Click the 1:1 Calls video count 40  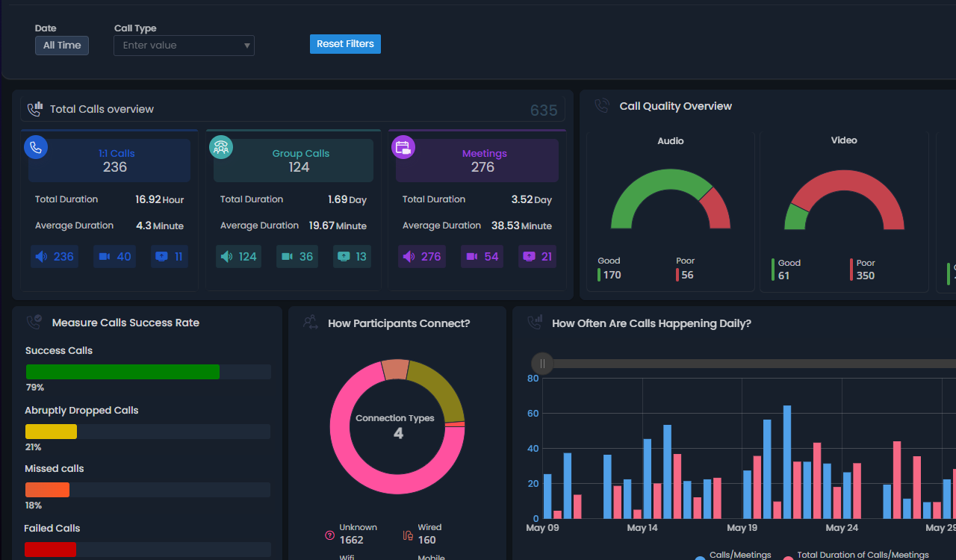tap(114, 257)
